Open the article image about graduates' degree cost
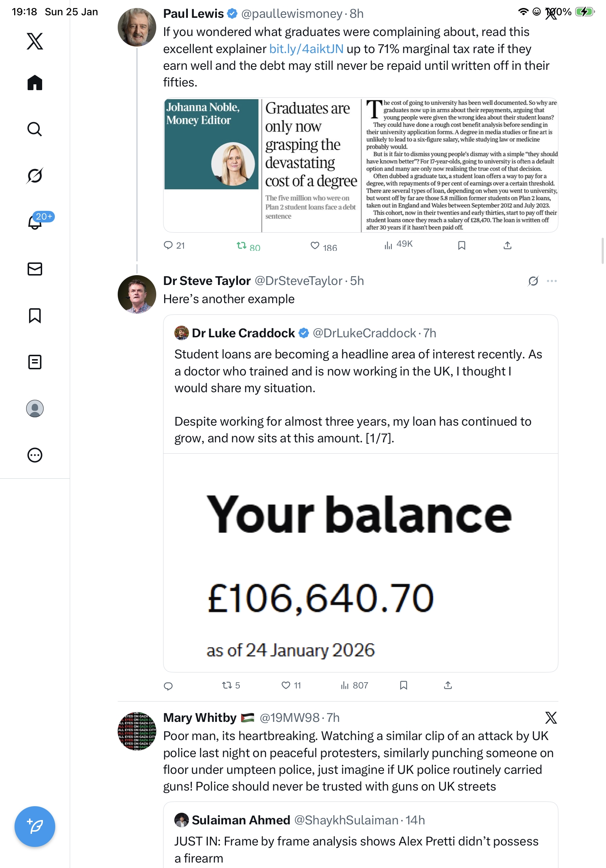606x868 pixels. (360, 165)
